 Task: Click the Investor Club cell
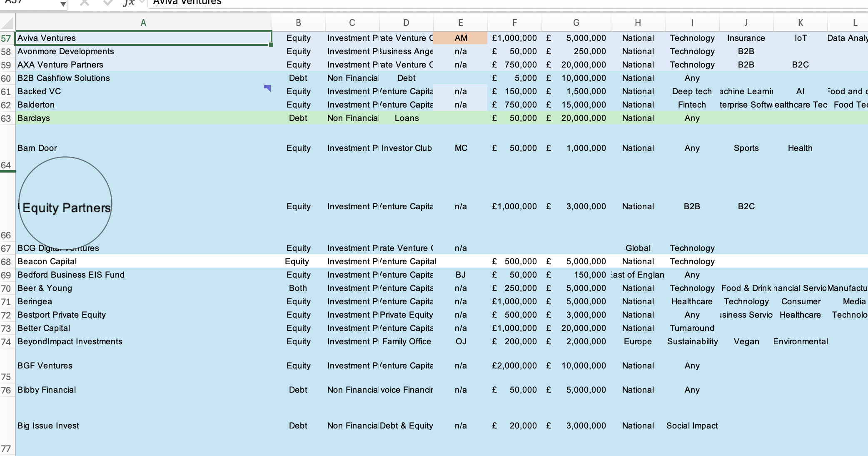pyautogui.click(x=407, y=148)
